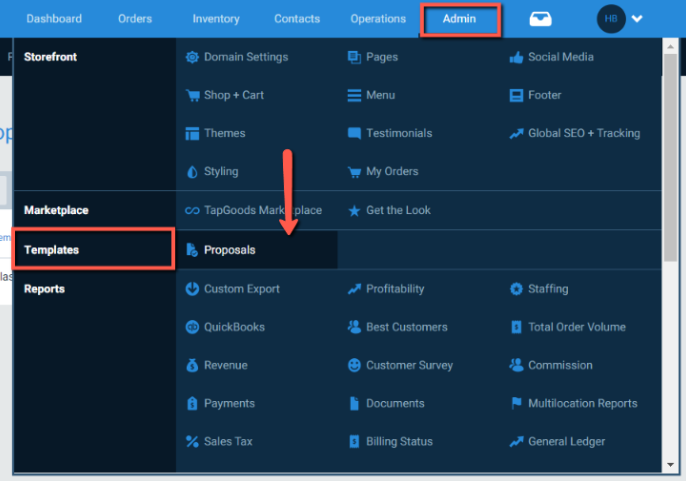Image resolution: width=686 pixels, height=481 pixels.
Task: Open Get the Look entry
Action: [x=398, y=210]
